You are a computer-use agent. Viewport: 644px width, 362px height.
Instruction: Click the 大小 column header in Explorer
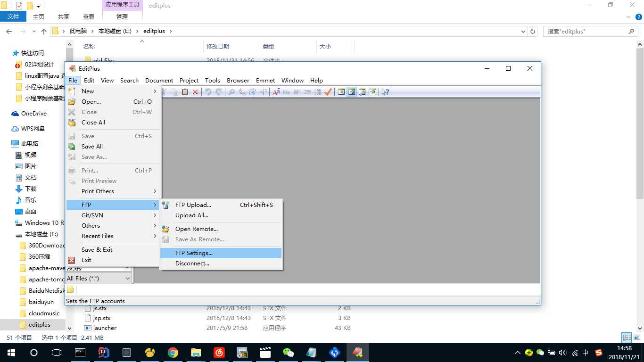tap(335, 46)
